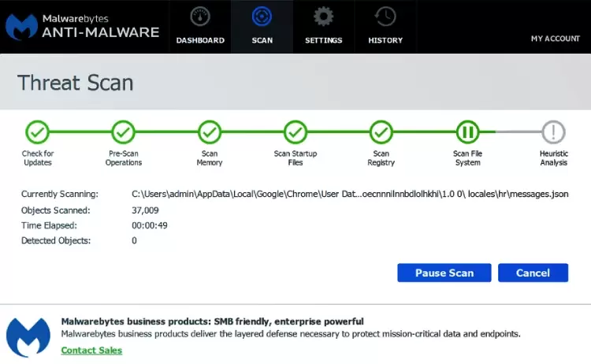591x364 pixels.
Task: Open the History clock icon
Action: tap(385, 17)
